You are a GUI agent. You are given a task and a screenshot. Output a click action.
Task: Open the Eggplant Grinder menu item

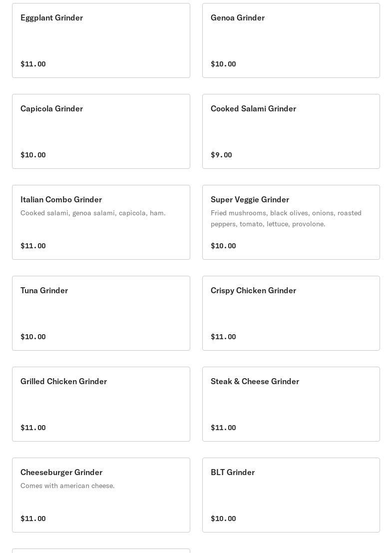[x=101, y=40]
